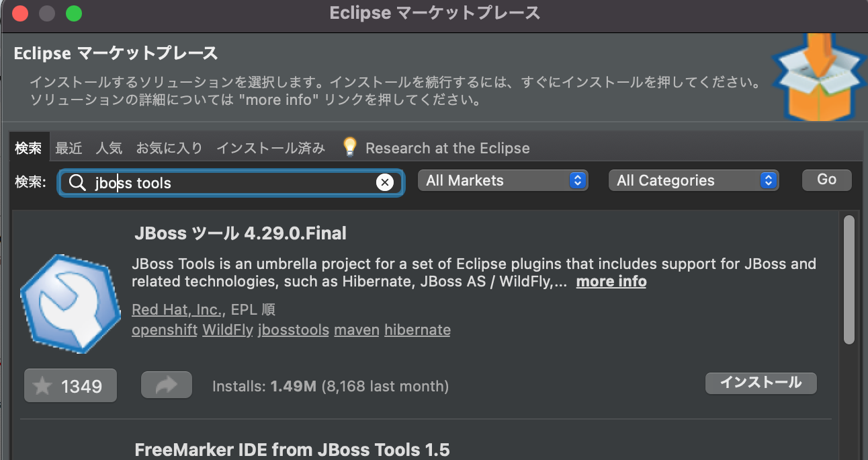Image resolution: width=868 pixels, height=460 pixels.
Task: Favorite JBoss Tools with the star button
Action: (x=71, y=386)
